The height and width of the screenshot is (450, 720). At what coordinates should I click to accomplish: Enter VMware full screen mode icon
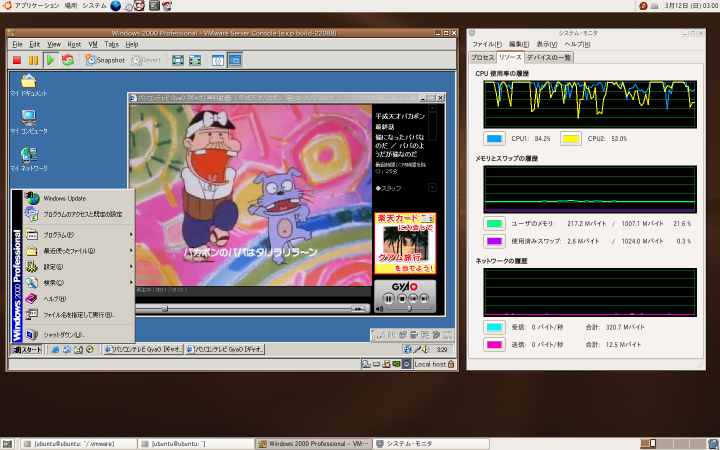point(178,60)
